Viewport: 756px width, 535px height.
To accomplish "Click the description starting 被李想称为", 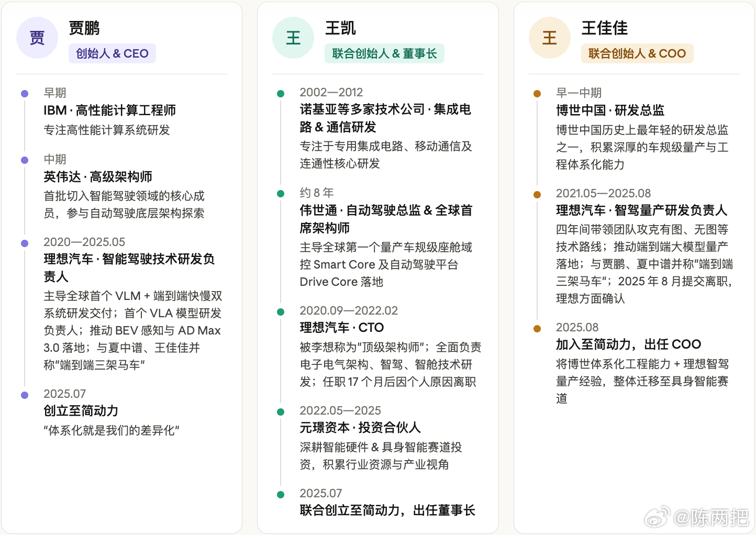I will click(x=391, y=364).
